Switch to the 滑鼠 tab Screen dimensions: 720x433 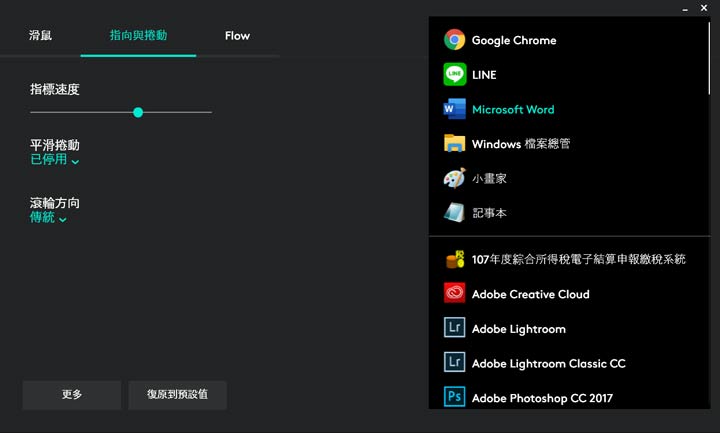tap(40, 35)
